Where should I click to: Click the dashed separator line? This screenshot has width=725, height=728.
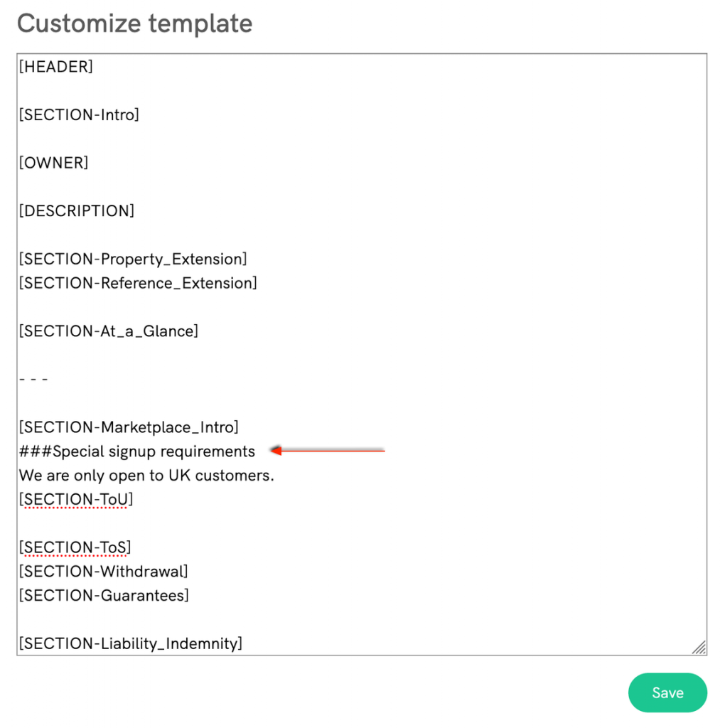click(33, 379)
